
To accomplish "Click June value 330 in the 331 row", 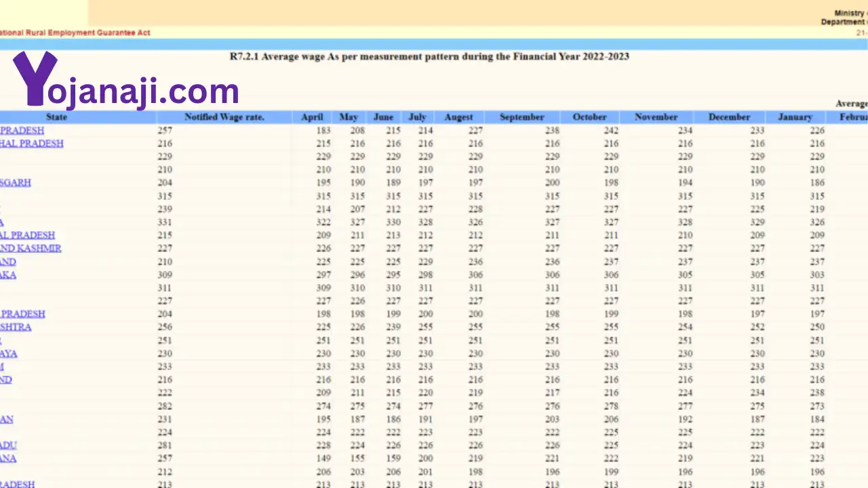I will point(393,222).
